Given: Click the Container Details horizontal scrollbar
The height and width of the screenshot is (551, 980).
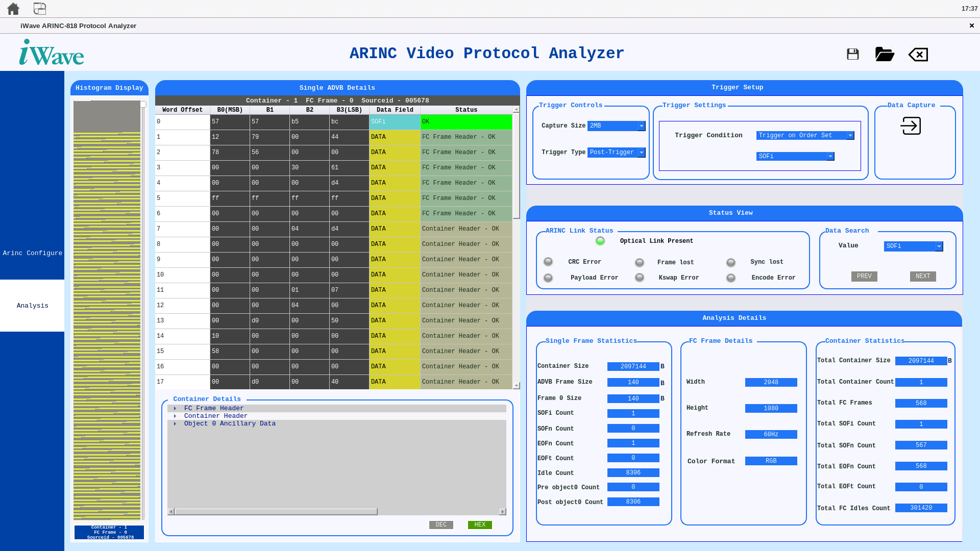Looking at the screenshot, I should [337, 512].
